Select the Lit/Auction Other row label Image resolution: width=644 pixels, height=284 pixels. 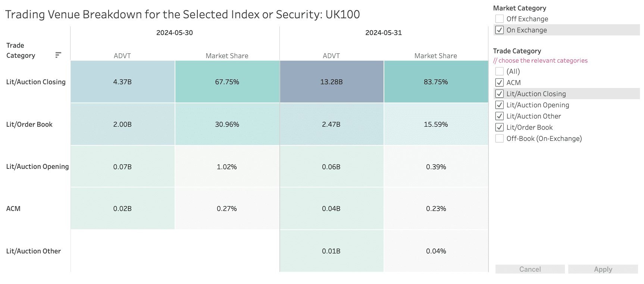[34, 251]
